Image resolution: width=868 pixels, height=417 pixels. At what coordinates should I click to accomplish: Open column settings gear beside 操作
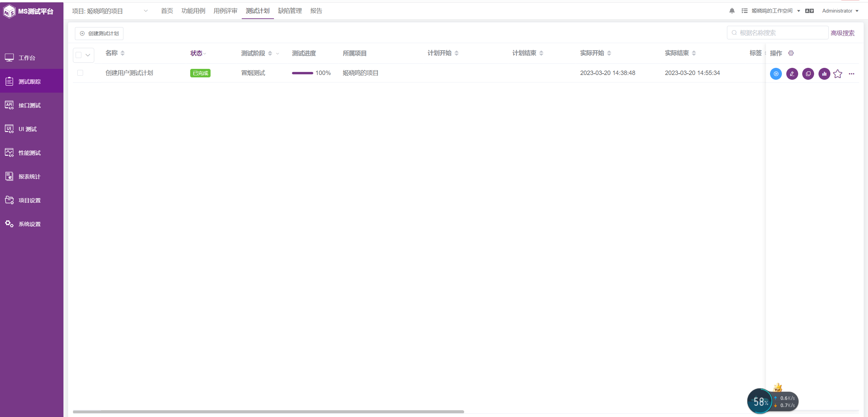(791, 53)
